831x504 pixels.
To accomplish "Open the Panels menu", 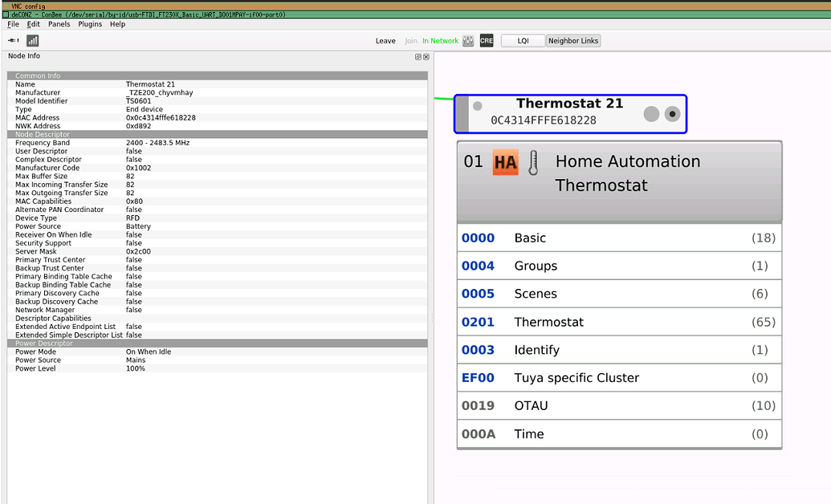I will [x=59, y=24].
